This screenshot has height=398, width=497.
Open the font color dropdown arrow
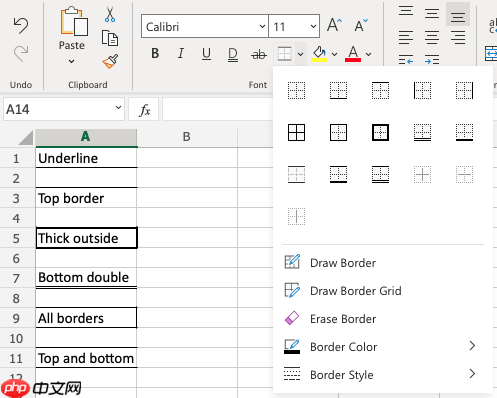(368, 54)
